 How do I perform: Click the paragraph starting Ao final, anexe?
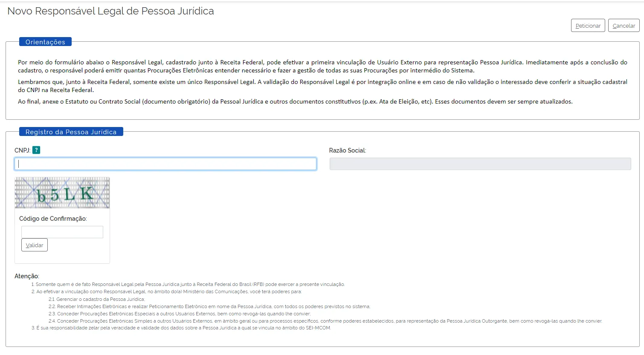coord(295,102)
